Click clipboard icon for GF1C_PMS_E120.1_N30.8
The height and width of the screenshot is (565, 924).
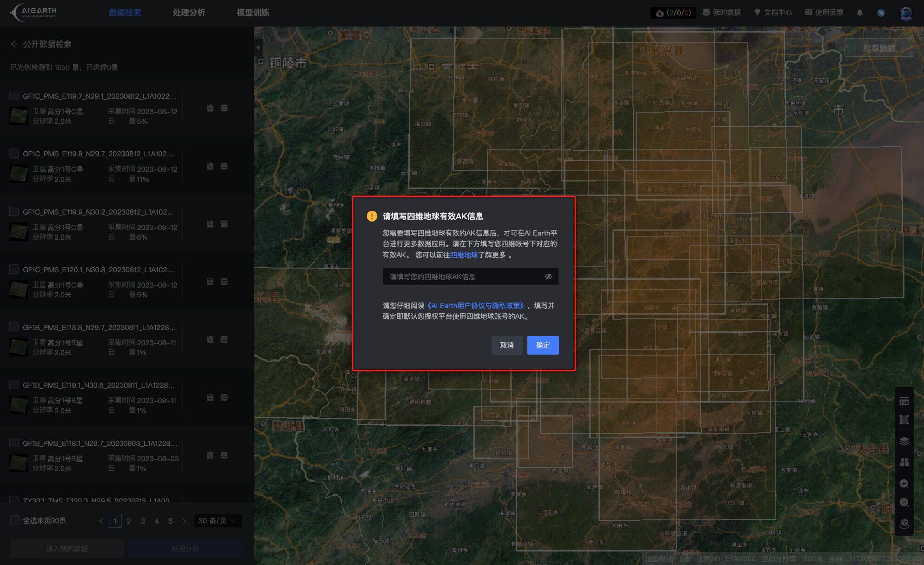(x=210, y=282)
